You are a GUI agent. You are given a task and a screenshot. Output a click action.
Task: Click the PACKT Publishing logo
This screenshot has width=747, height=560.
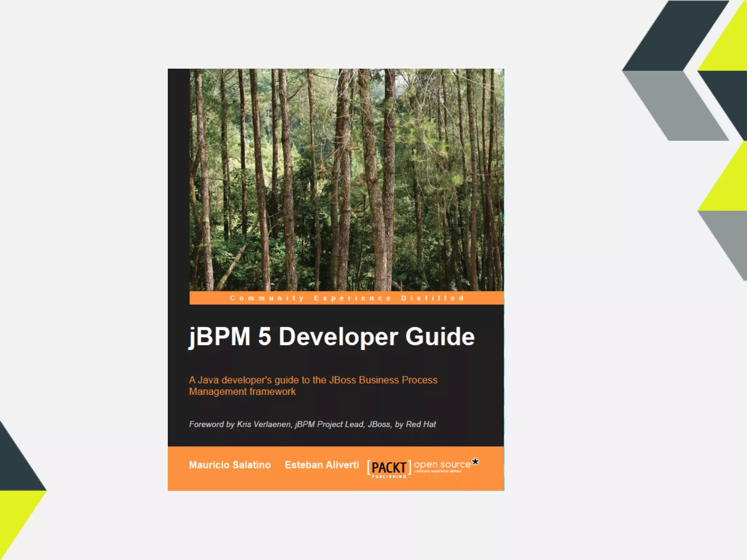389,468
